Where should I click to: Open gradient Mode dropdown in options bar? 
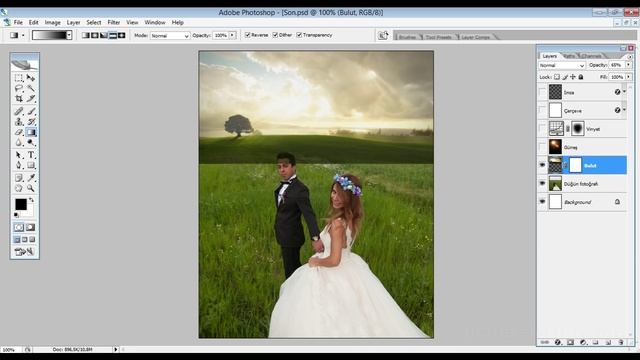[170, 36]
